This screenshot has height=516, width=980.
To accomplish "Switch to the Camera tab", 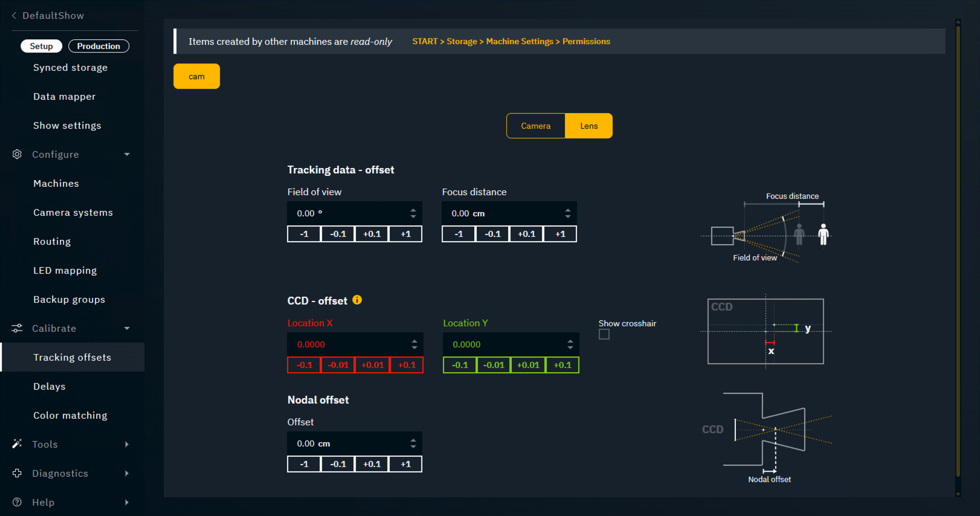I will click(x=535, y=126).
